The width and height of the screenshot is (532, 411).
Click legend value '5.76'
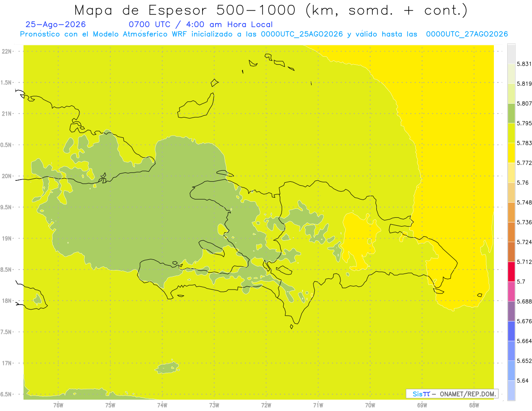pyautogui.click(x=523, y=183)
